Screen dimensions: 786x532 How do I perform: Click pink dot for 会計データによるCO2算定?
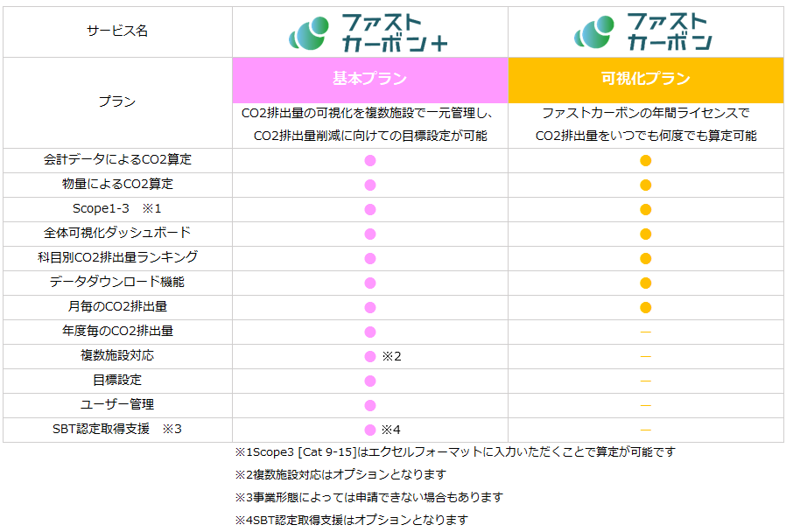(369, 160)
